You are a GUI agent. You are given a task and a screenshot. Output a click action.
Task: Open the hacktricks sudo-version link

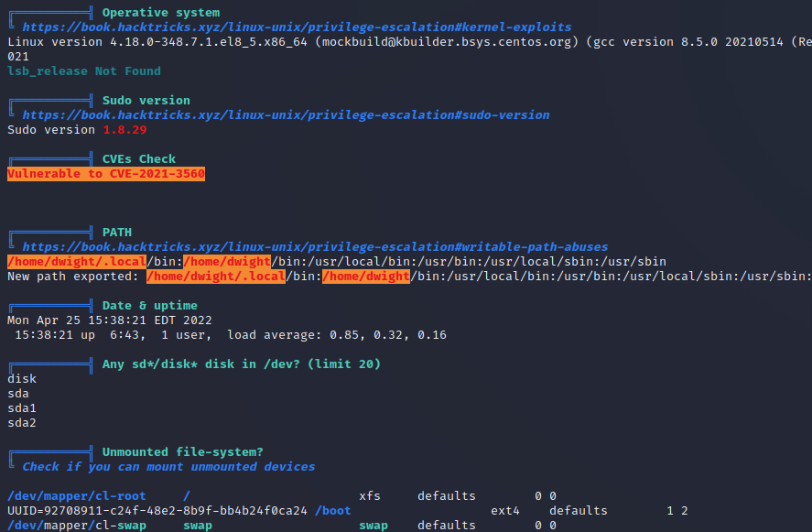pos(286,115)
